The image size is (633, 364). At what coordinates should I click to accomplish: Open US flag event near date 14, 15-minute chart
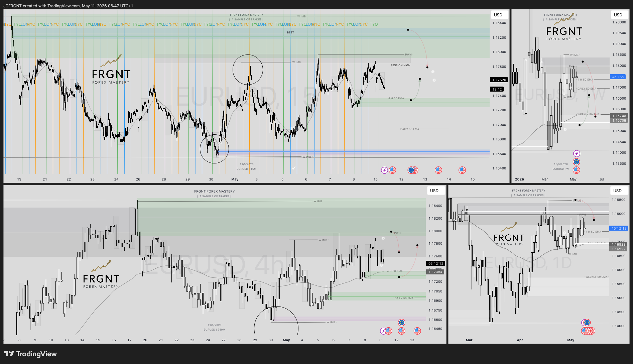(x=438, y=170)
